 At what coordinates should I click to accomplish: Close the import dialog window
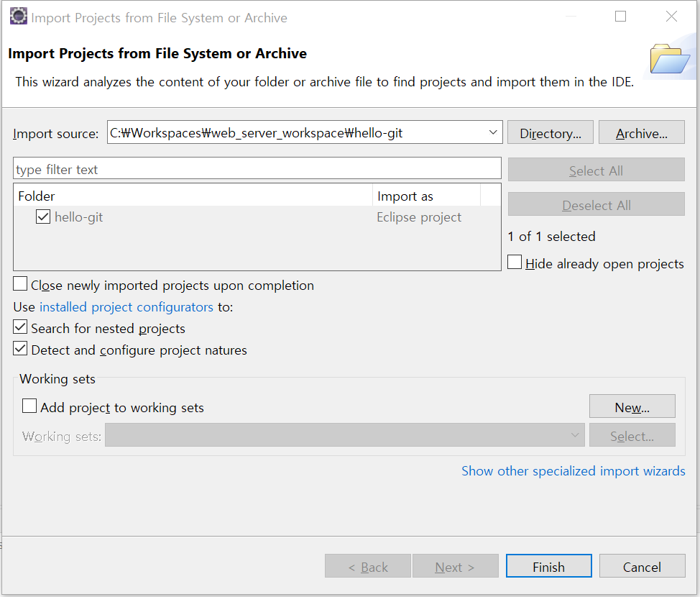[x=671, y=17]
